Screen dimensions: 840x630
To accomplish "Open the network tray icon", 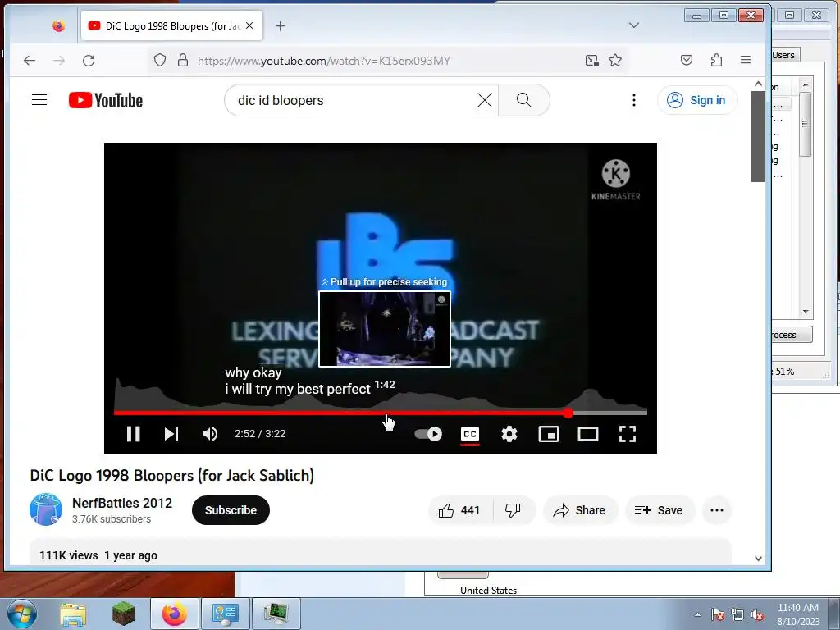I will pyautogui.click(x=737, y=615).
